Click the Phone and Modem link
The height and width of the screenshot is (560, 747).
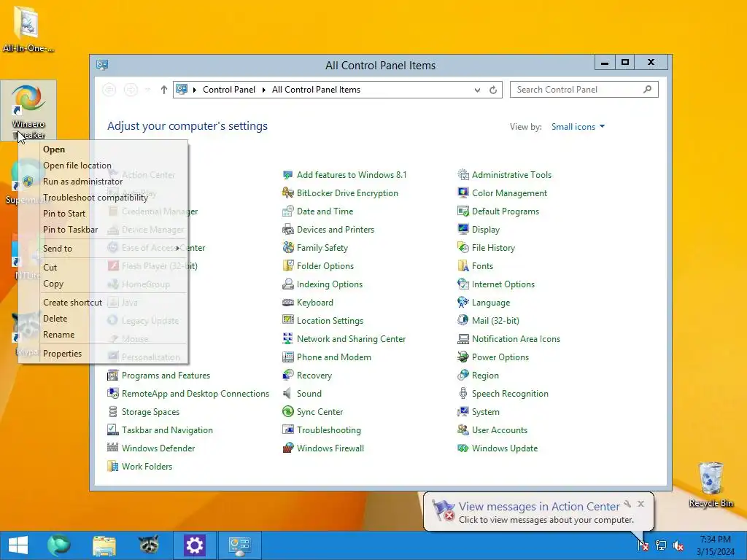pyautogui.click(x=333, y=357)
